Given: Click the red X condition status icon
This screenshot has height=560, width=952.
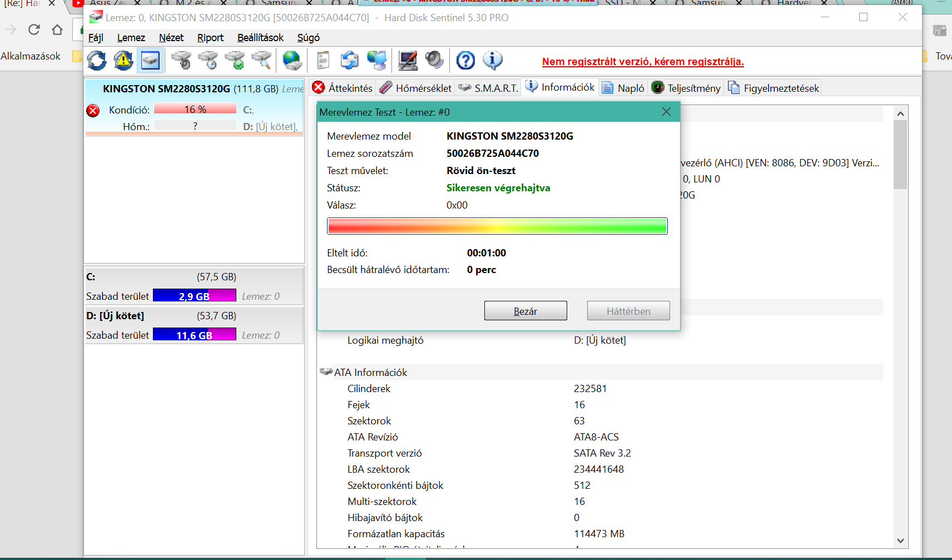Looking at the screenshot, I should (x=93, y=111).
